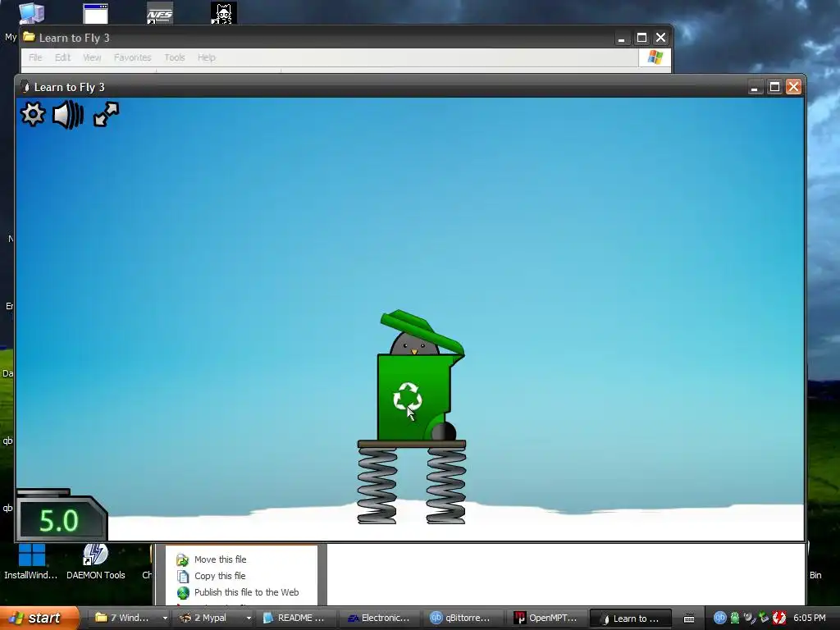Open Favorites menu in Explorer window
This screenshot has width=840, height=630.
click(132, 57)
